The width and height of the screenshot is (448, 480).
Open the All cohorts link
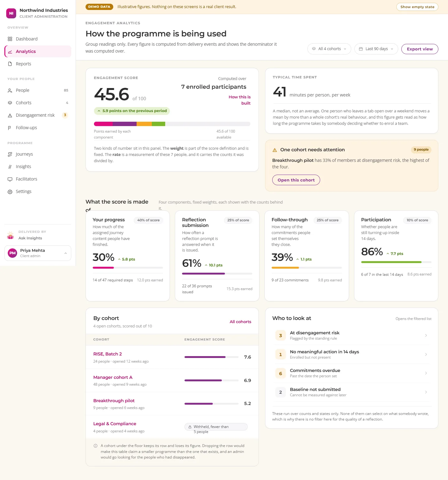click(240, 322)
